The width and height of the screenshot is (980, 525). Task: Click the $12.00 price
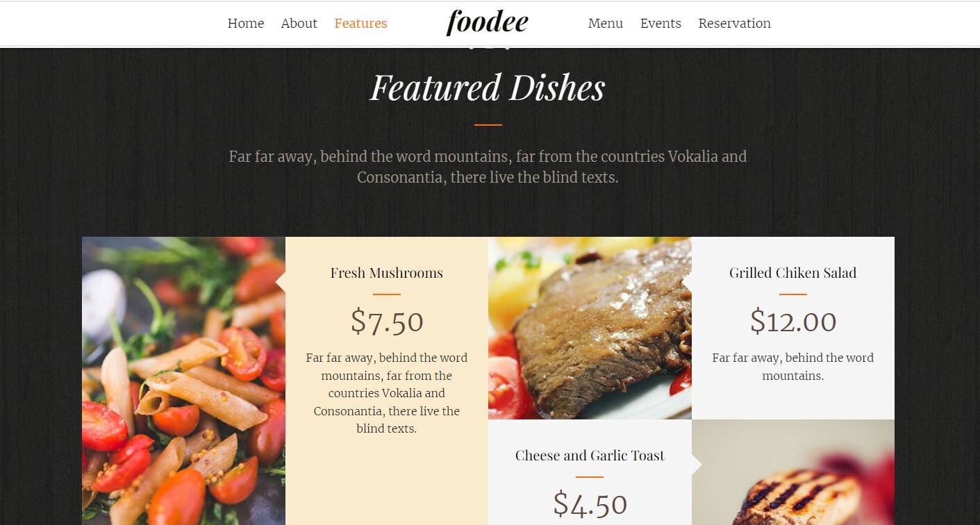pos(793,322)
